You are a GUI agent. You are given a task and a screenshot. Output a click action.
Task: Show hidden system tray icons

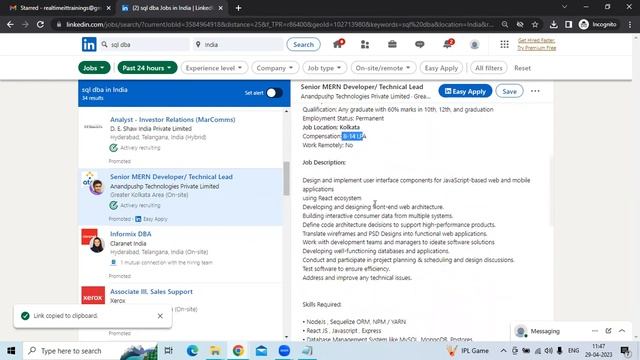pos(503,351)
